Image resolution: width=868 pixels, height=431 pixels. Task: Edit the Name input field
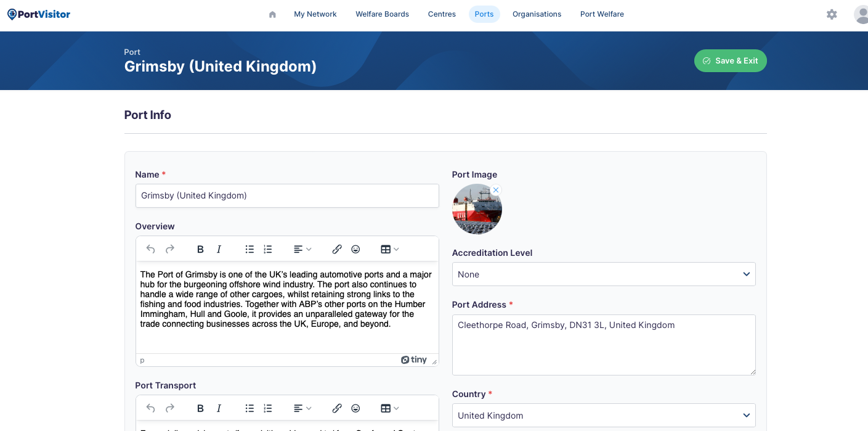[x=287, y=195]
